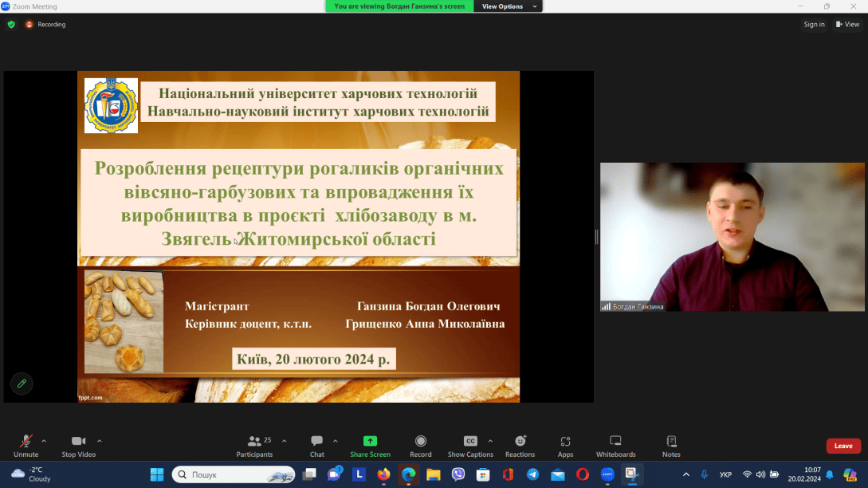Expand audio options arrow next to Unmute
The width and height of the screenshot is (868, 488).
click(44, 442)
